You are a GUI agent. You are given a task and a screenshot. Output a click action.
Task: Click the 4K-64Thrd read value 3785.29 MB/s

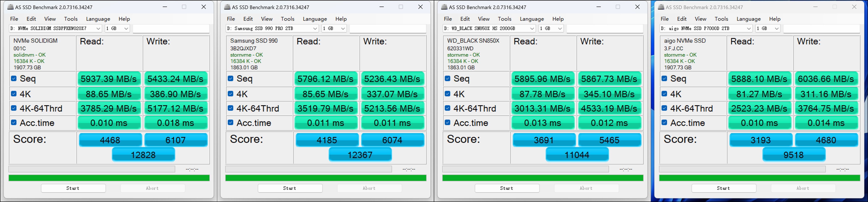pos(109,108)
